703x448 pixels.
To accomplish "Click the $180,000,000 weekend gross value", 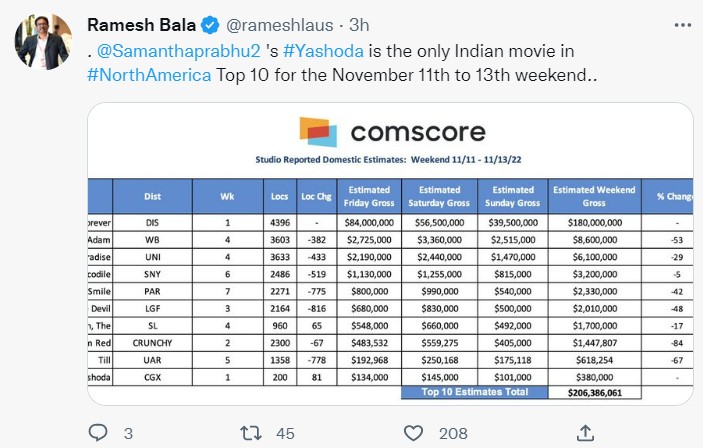I will point(595,222).
